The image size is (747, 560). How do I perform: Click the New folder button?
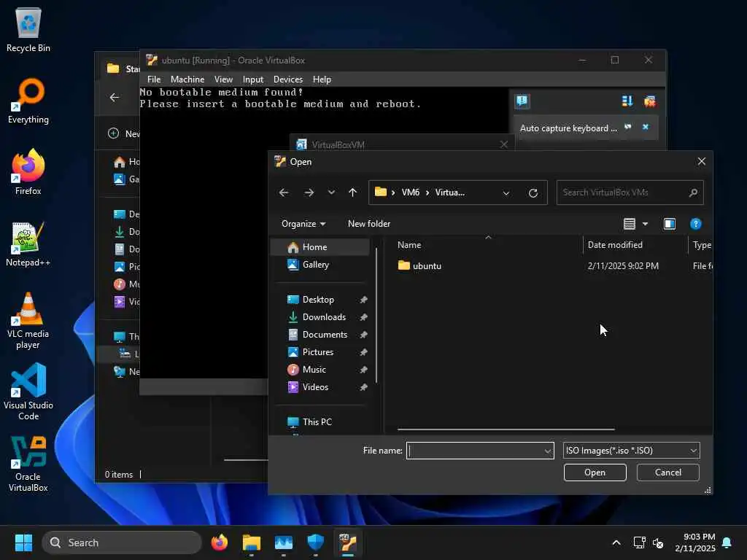[x=368, y=224]
